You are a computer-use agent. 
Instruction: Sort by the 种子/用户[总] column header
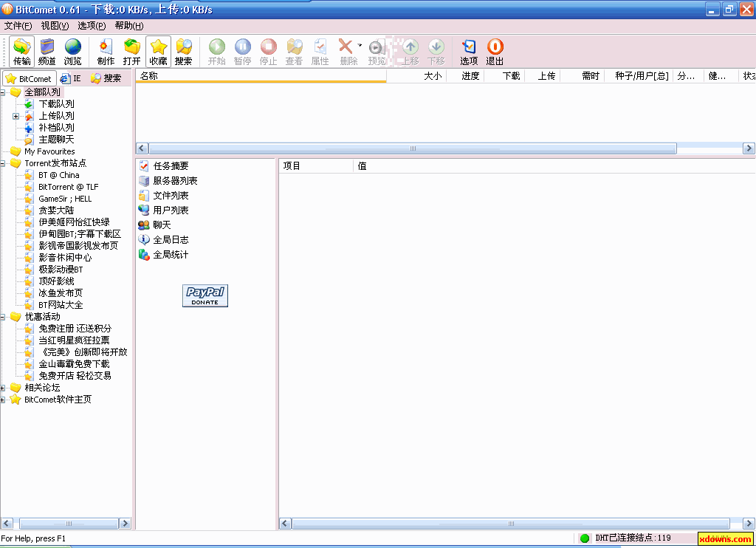639,76
